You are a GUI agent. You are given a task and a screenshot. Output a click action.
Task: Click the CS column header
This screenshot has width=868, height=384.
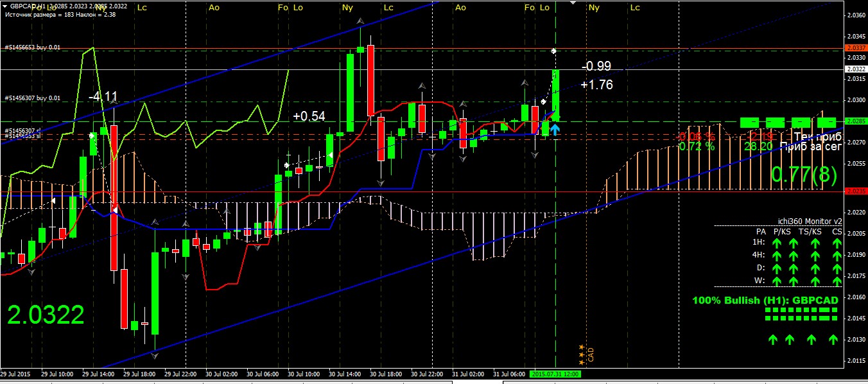point(837,231)
